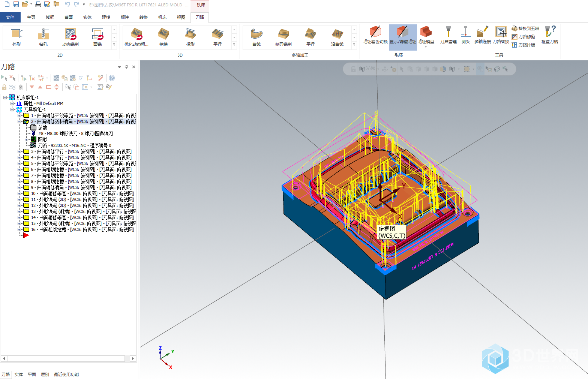
Task: Click the 测头 probe icon
Action: point(465,35)
